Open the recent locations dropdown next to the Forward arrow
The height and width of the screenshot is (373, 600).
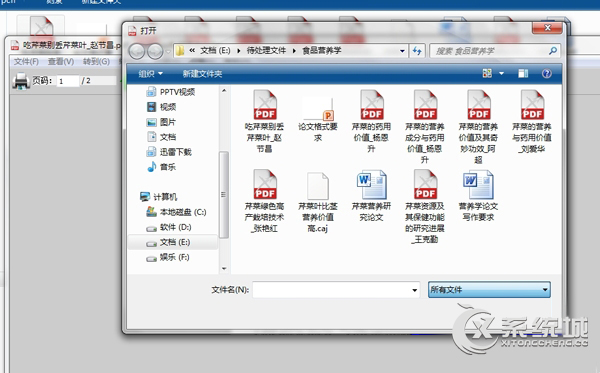168,51
